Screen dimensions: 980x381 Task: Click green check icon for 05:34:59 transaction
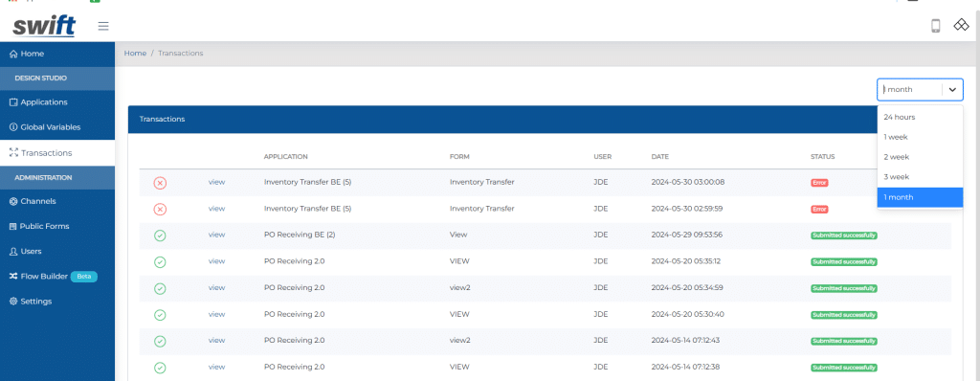(160, 288)
